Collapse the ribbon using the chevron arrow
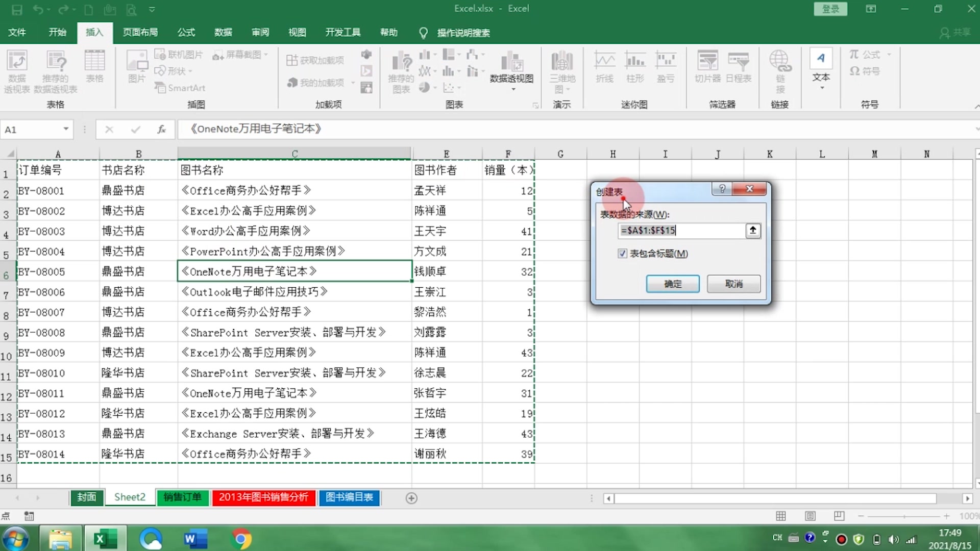Image resolution: width=980 pixels, height=551 pixels. coord(976,106)
